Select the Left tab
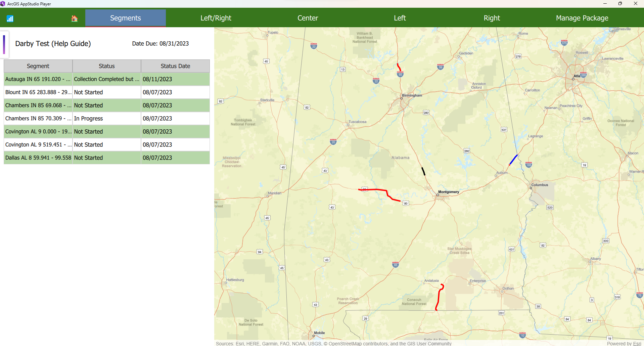The height and width of the screenshot is (346, 644). [x=400, y=18]
